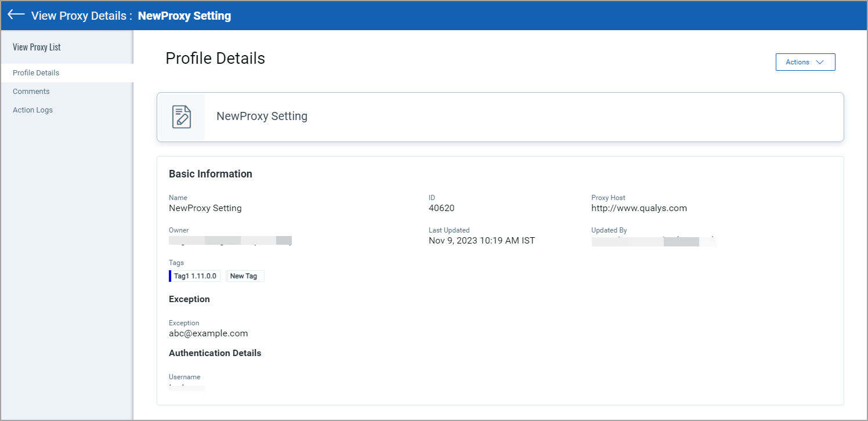
Task: Click the Username field label
Action: pos(185,377)
